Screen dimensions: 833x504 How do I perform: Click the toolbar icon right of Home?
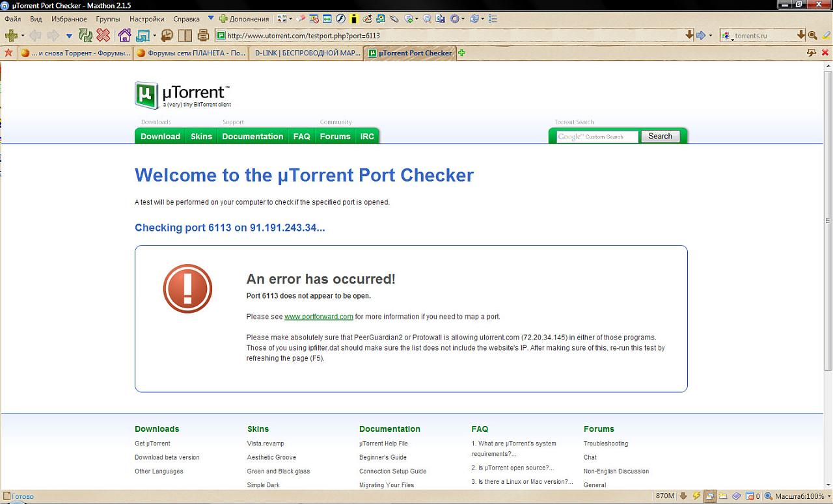[142, 35]
